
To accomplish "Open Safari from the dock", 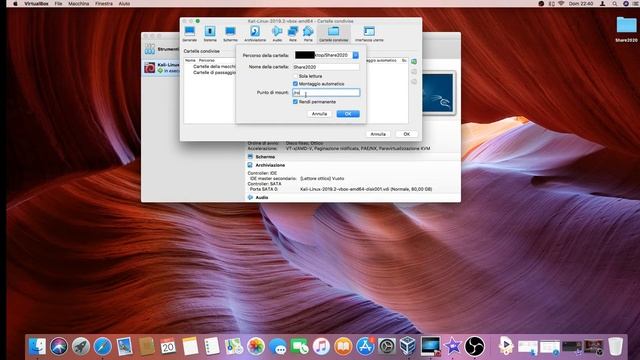I will [x=102, y=346].
